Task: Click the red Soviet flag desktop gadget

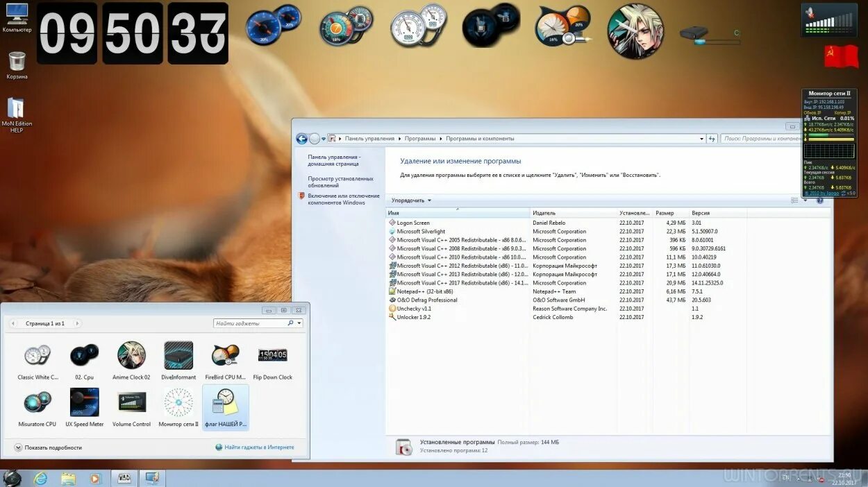Action: coord(841,56)
